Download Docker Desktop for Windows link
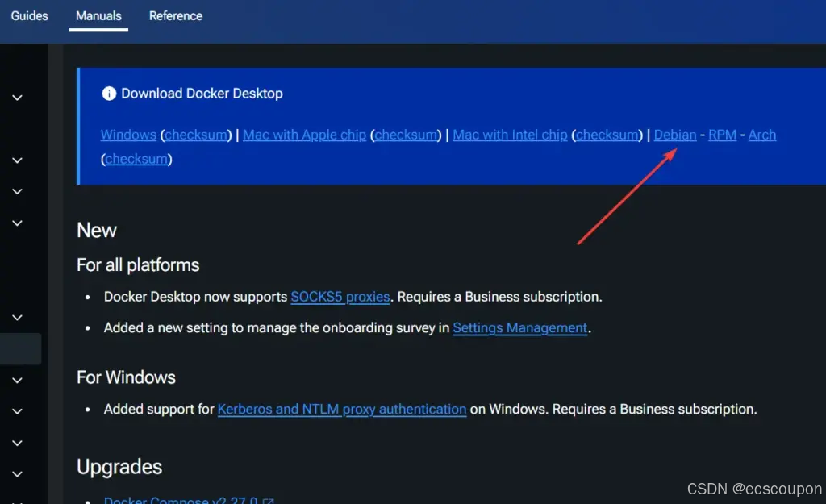Screen dimensions: 826x504 point(128,135)
